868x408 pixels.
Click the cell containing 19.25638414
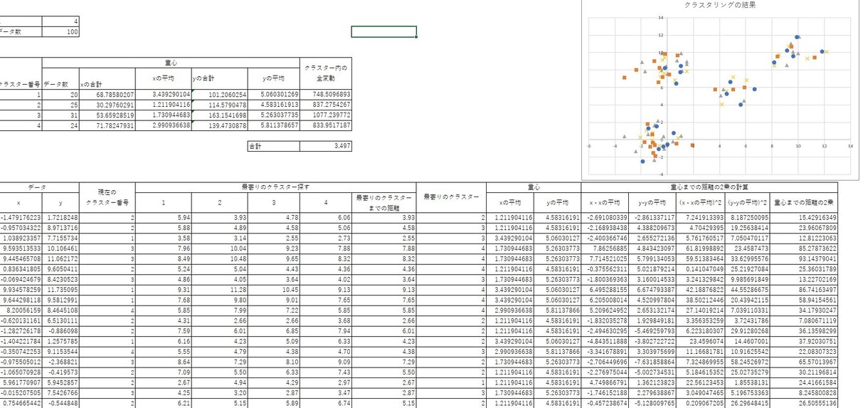(x=748, y=228)
